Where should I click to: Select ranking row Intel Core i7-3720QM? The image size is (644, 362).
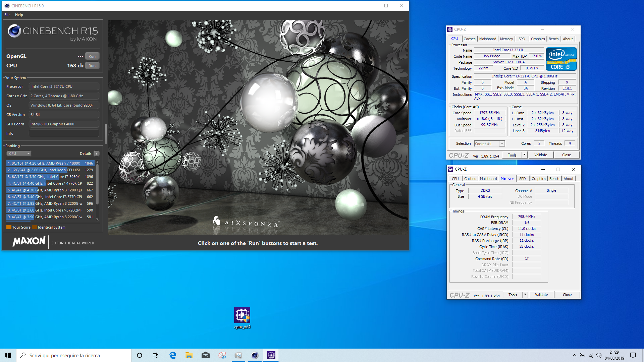50,210
